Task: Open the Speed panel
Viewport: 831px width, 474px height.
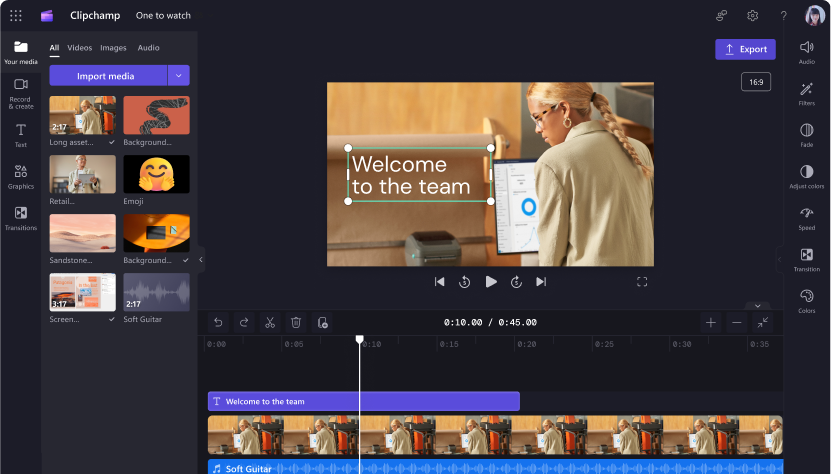Action: pyautogui.click(x=807, y=218)
